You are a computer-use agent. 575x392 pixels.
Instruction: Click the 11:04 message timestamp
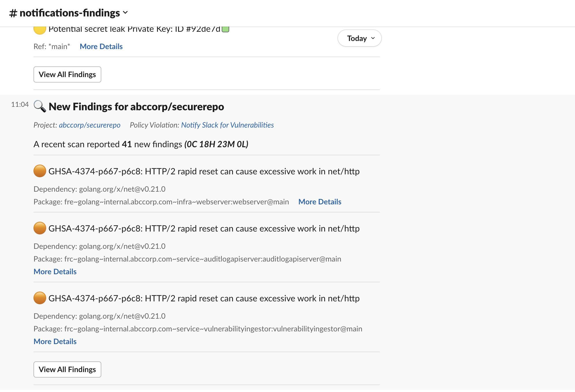pos(20,104)
